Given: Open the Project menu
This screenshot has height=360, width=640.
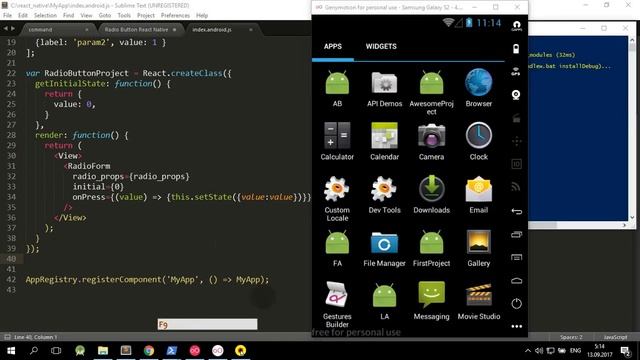Looking at the screenshot, I should (x=146, y=15).
